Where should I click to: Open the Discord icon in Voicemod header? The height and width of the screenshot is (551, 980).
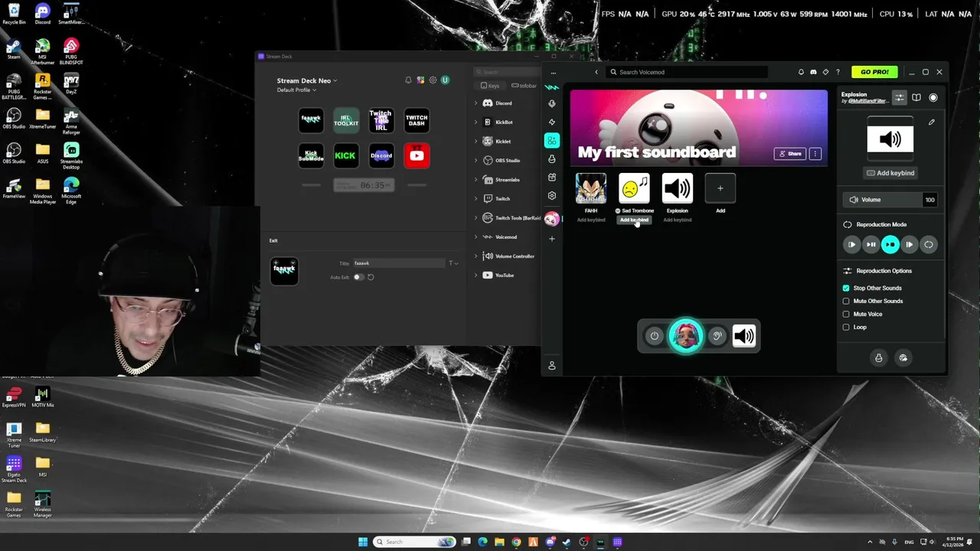[813, 72]
